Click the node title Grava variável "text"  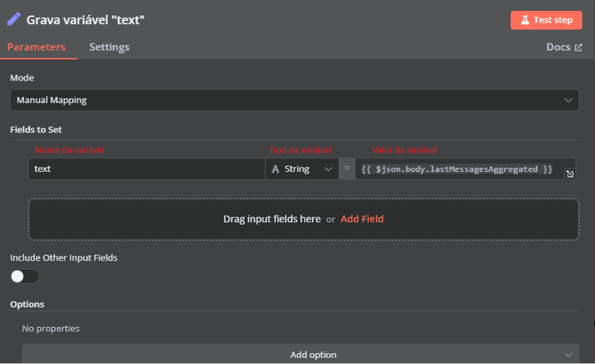86,20
